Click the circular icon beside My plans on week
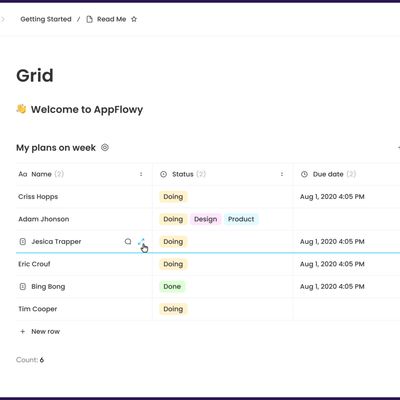 [x=105, y=147]
